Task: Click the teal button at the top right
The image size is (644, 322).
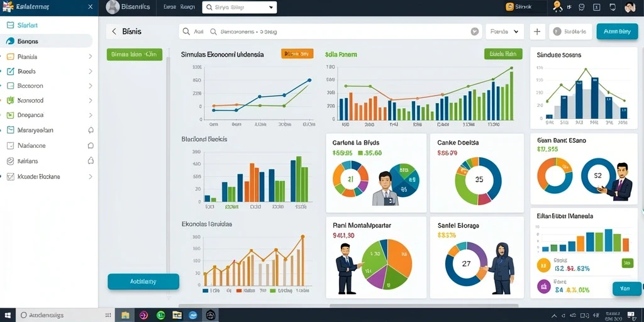Action: click(x=617, y=31)
